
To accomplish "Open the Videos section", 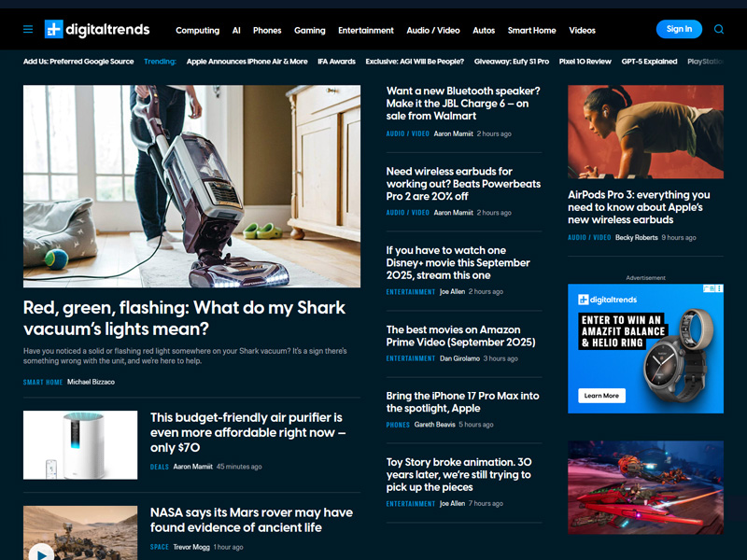I will 582,30.
